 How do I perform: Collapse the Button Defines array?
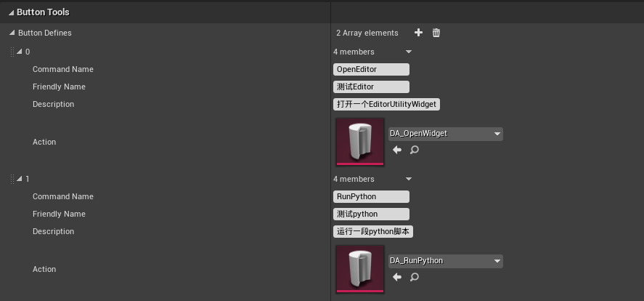tap(12, 33)
